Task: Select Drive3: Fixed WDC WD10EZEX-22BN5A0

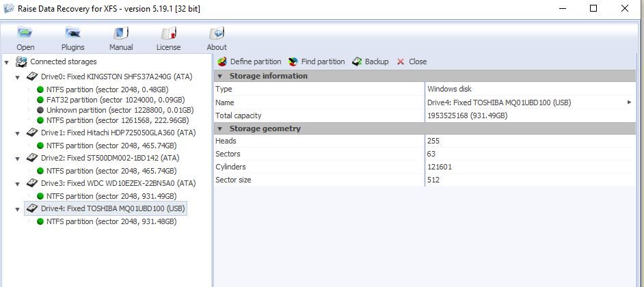Action: pos(118,183)
